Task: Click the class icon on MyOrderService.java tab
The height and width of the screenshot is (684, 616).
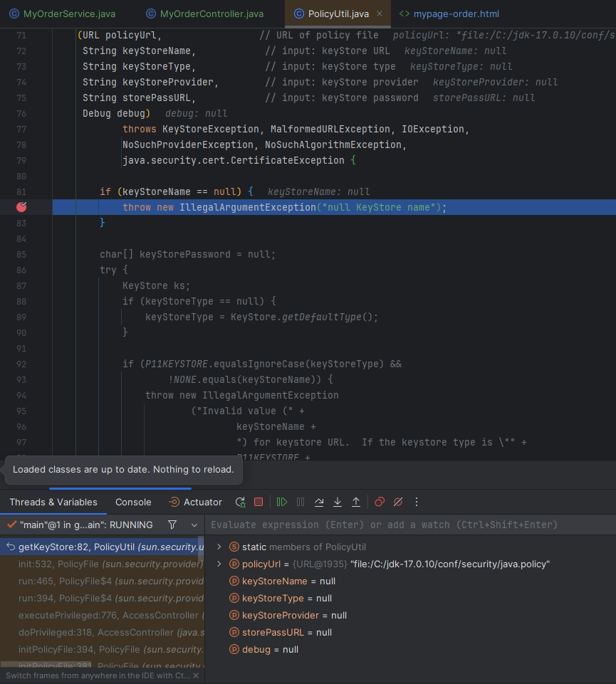Action: 14,14
